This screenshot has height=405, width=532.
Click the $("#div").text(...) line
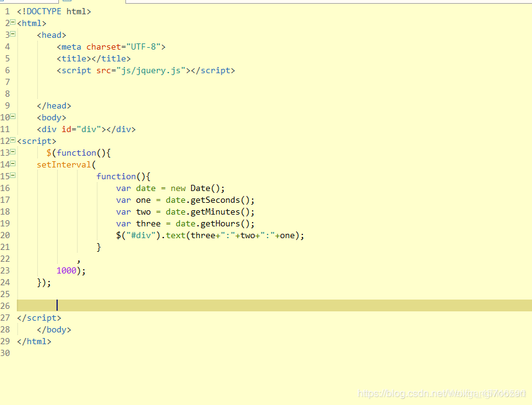(x=210, y=236)
